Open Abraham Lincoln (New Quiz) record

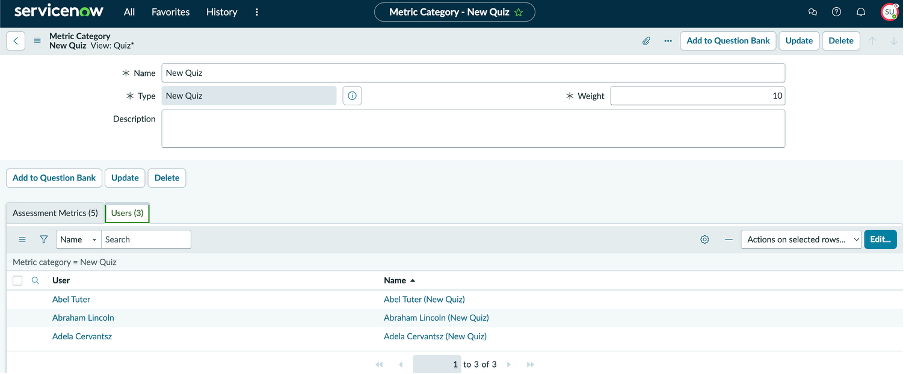[436, 318]
